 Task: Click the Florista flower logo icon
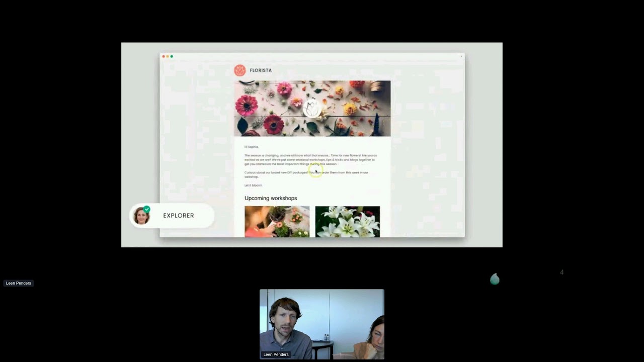[240, 70]
